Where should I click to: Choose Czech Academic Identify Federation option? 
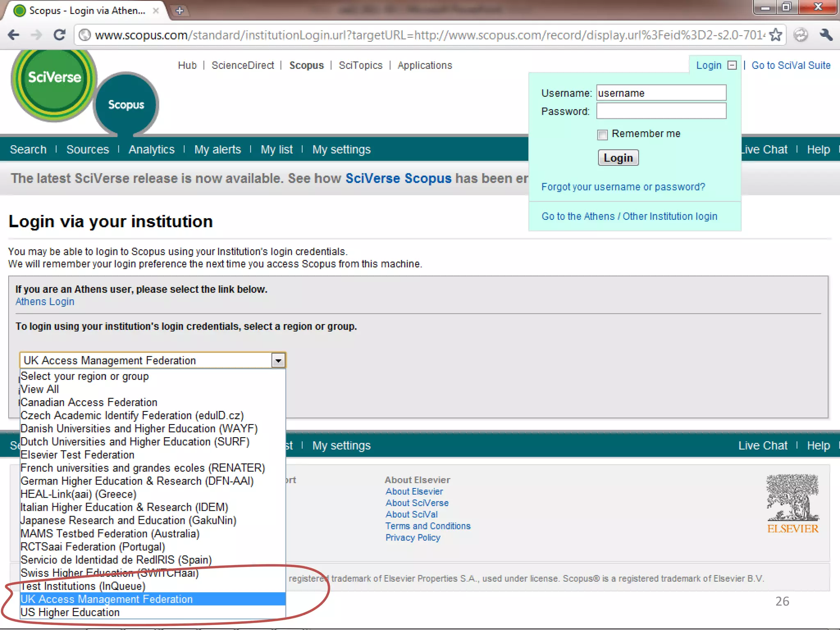click(153, 415)
